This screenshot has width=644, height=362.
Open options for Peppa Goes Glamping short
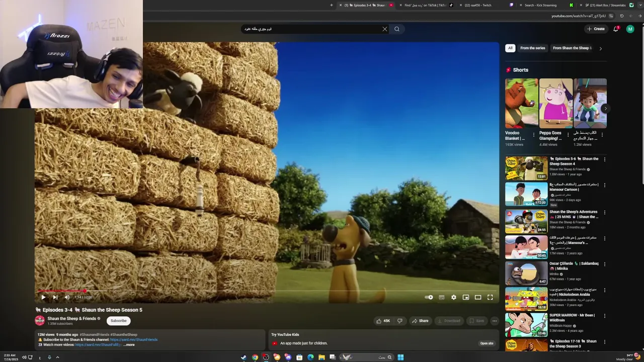(x=568, y=135)
